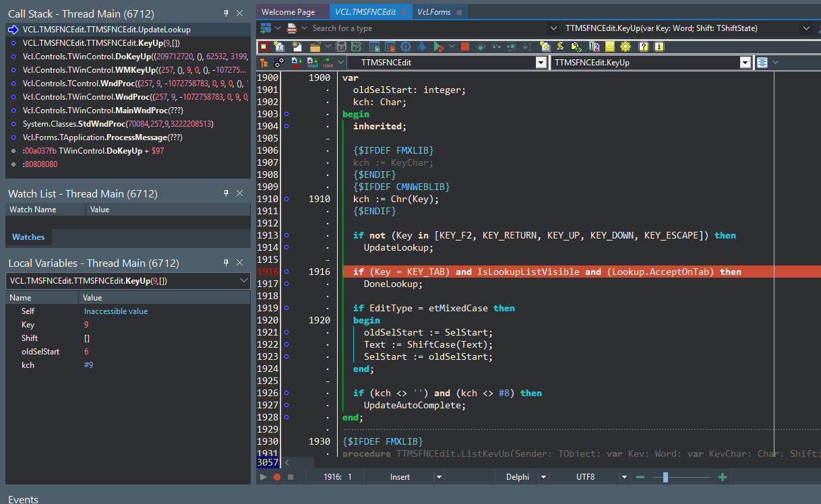The height and width of the screenshot is (504, 821).
Task: Expand the dropdown next to the run icon
Action: pos(451,46)
